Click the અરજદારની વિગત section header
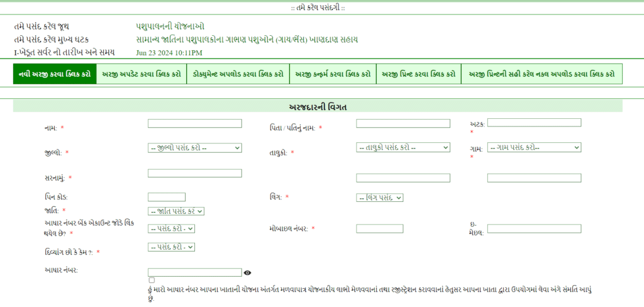644x307 pixels. (x=318, y=106)
